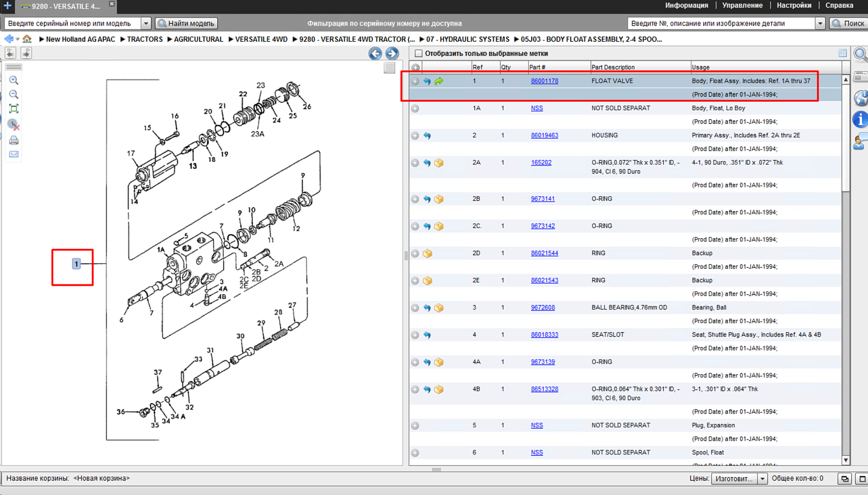Email the diagram using the envelope icon
The width and height of the screenshot is (868, 495).
pos(14,154)
